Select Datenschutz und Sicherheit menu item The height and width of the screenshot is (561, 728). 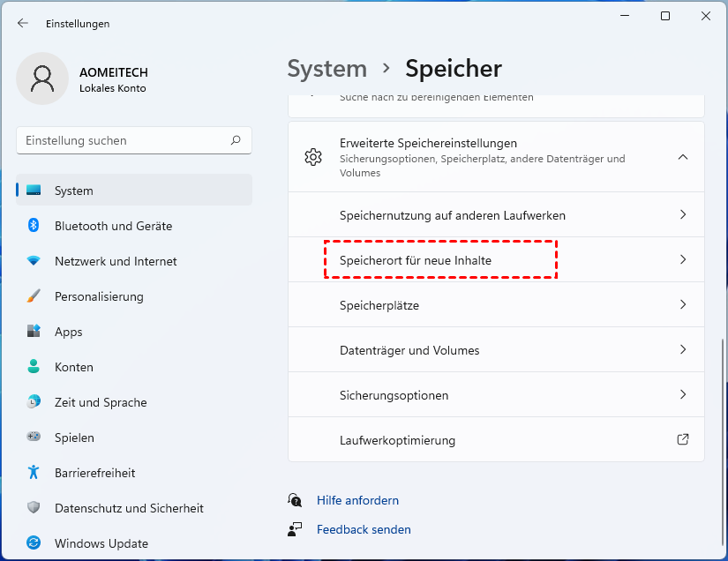point(129,508)
